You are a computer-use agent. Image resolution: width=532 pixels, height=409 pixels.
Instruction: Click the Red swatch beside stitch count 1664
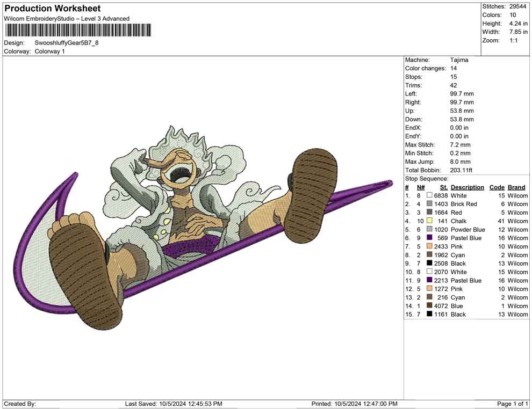coord(429,213)
